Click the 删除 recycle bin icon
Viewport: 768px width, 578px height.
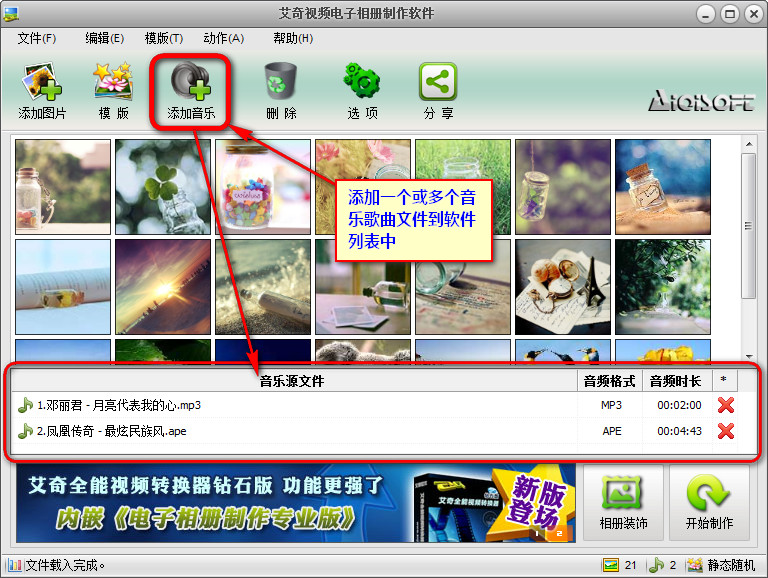point(281,81)
